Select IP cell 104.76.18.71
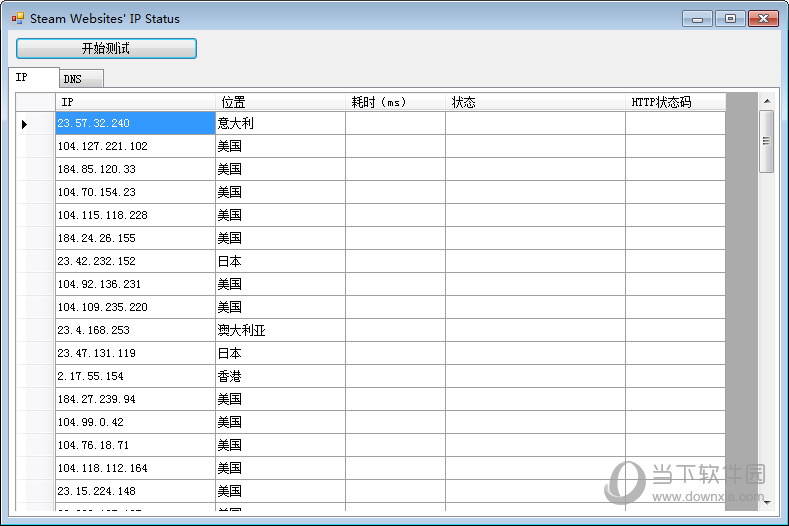The width and height of the screenshot is (789, 526). point(135,445)
